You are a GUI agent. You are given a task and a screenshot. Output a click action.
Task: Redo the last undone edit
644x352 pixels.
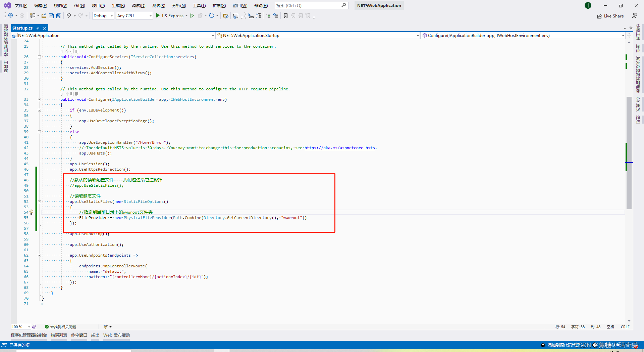(81, 15)
